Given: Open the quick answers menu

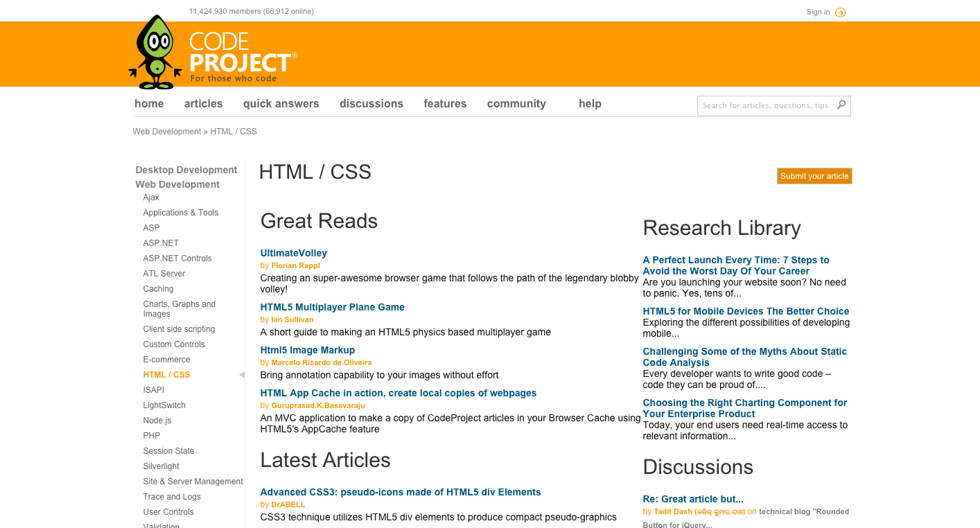Looking at the screenshot, I should [x=281, y=104].
